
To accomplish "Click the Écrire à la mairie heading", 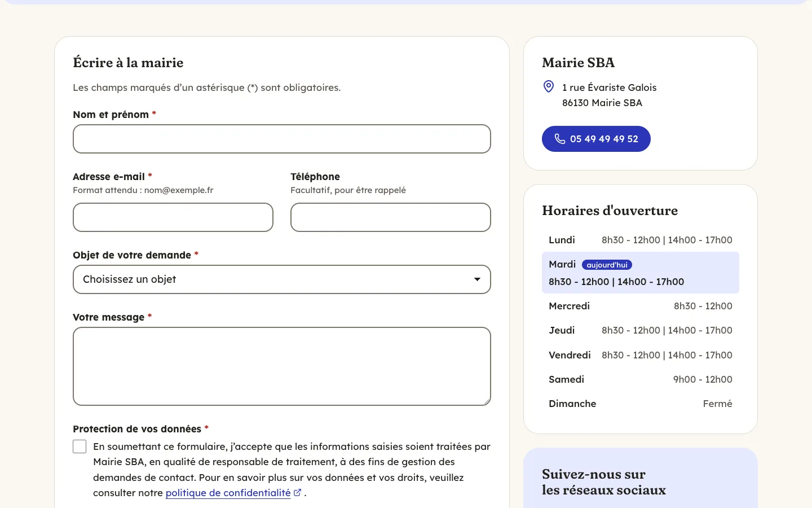I will point(128,63).
